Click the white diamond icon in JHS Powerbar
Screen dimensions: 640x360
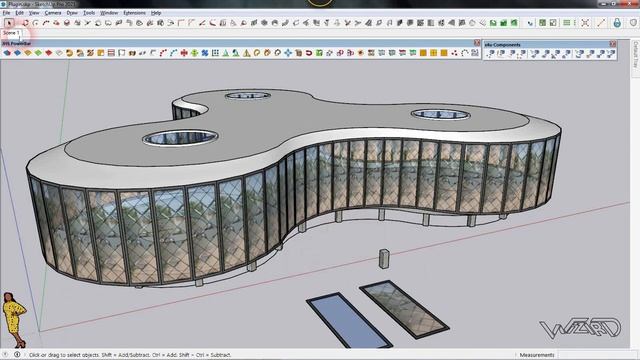pyautogui.click(x=59, y=53)
